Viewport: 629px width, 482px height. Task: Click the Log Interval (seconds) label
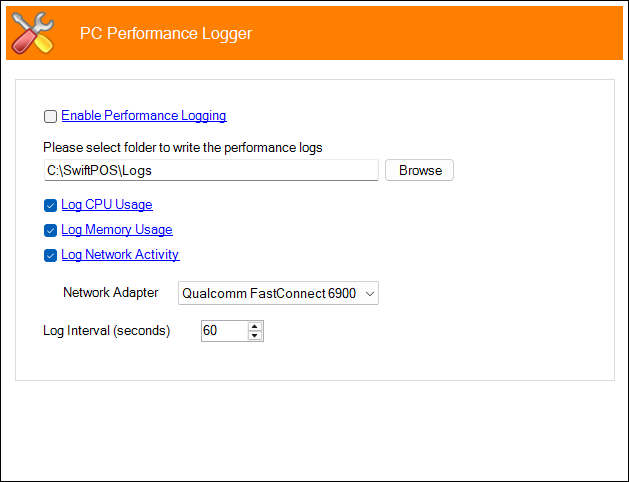(x=106, y=330)
